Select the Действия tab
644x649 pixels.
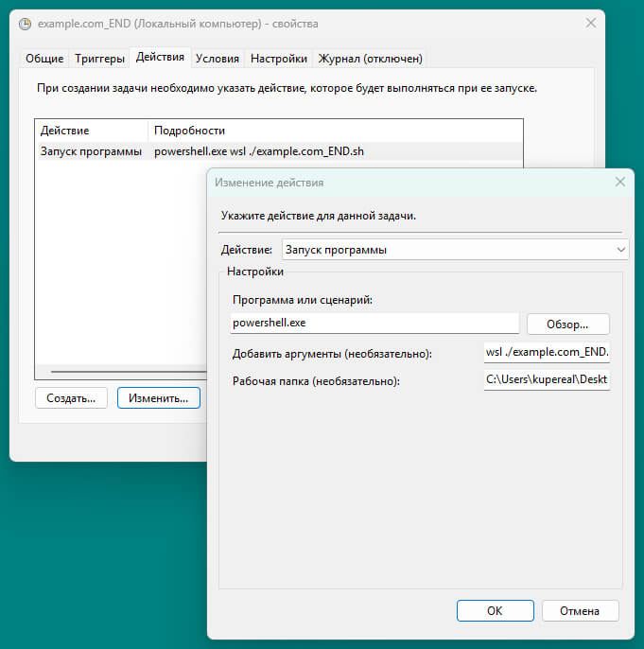tap(160, 58)
